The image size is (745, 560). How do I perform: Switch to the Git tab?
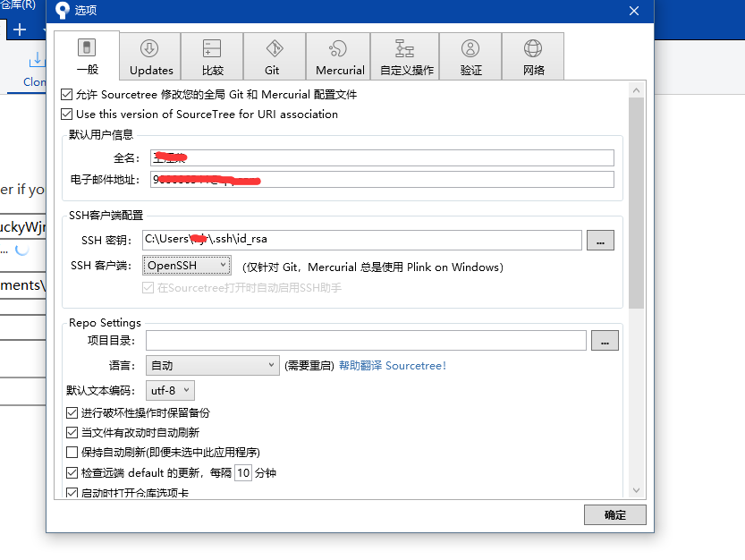(275, 56)
